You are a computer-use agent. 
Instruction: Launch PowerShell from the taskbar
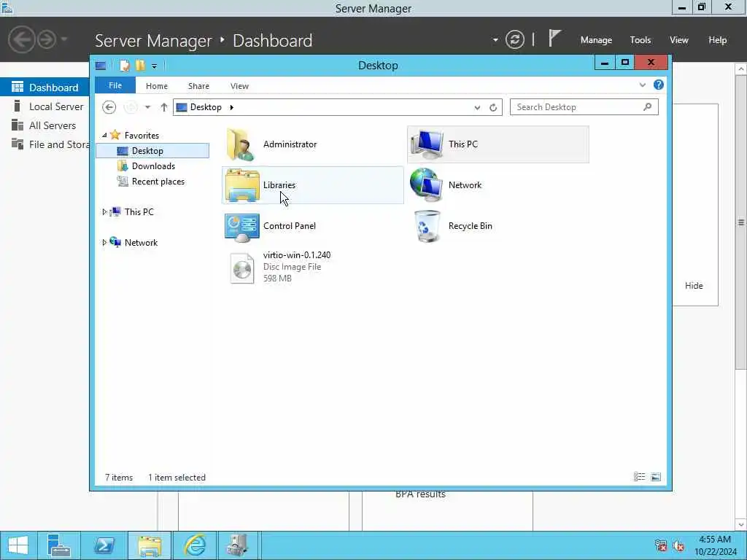click(x=104, y=545)
